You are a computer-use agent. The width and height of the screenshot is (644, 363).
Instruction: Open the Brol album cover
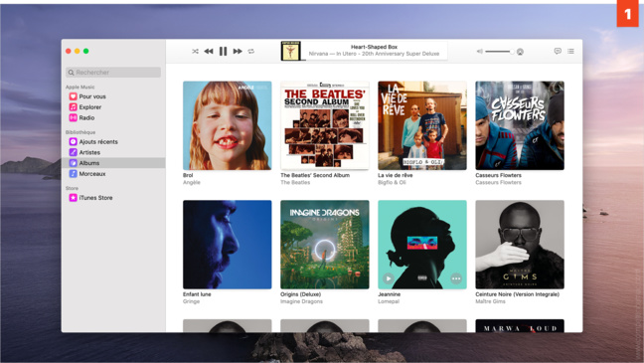228,125
